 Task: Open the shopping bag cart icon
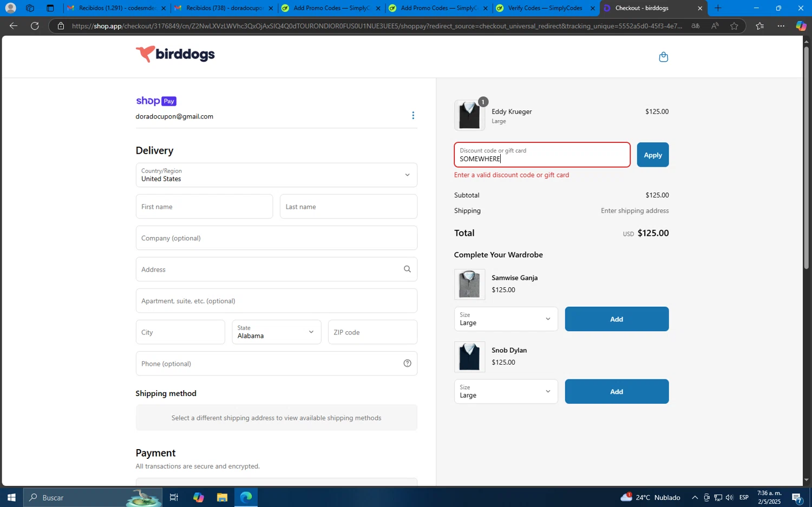pos(663,57)
